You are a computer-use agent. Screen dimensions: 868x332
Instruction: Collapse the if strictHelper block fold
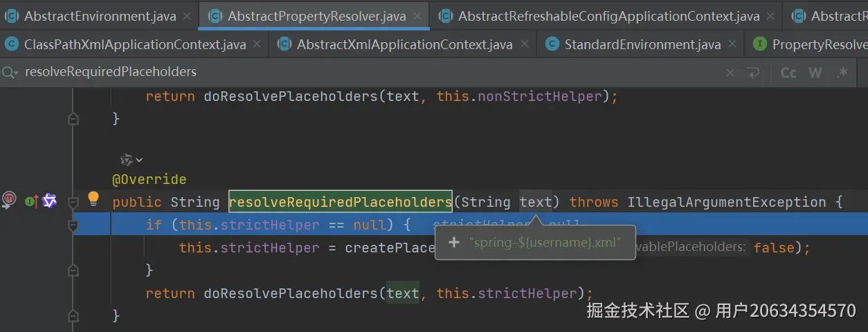pos(73,225)
